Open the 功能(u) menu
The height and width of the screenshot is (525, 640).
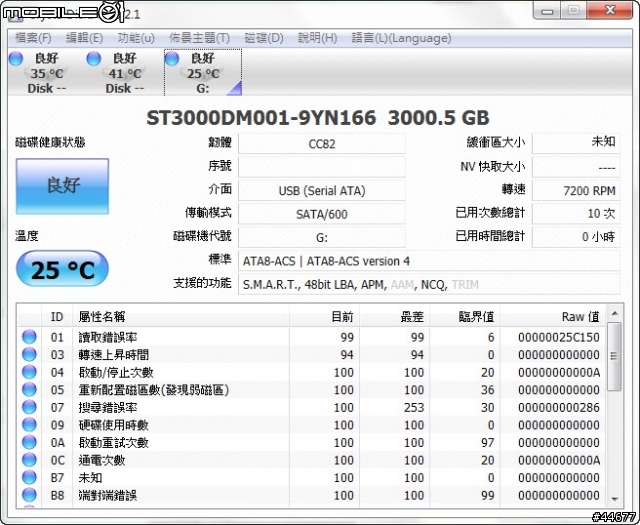click(x=136, y=38)
